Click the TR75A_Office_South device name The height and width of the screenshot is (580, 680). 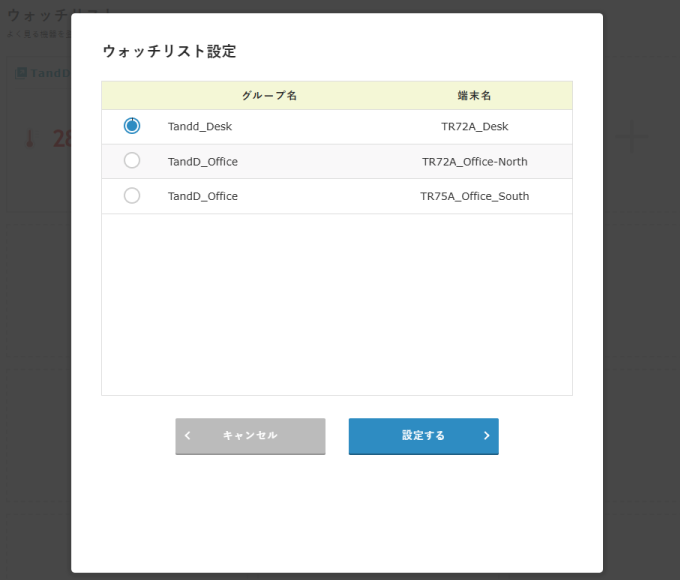(474, 197)
